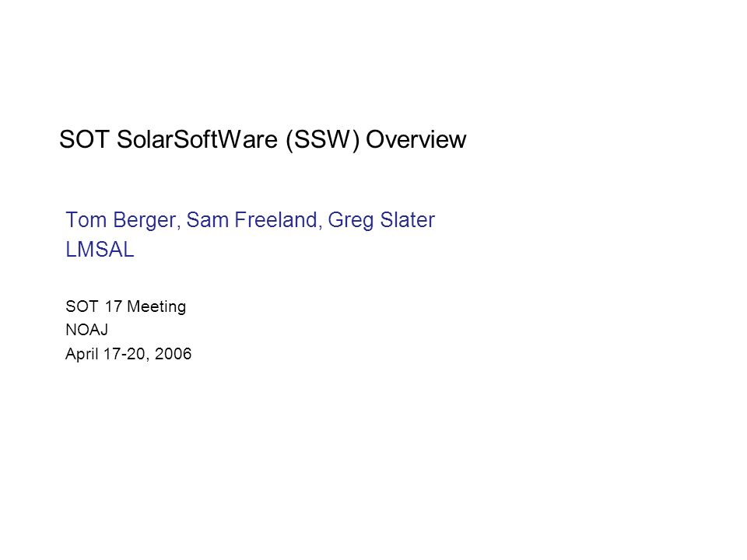
Task: Select the first name "Greg"
Action: (350, 221)
